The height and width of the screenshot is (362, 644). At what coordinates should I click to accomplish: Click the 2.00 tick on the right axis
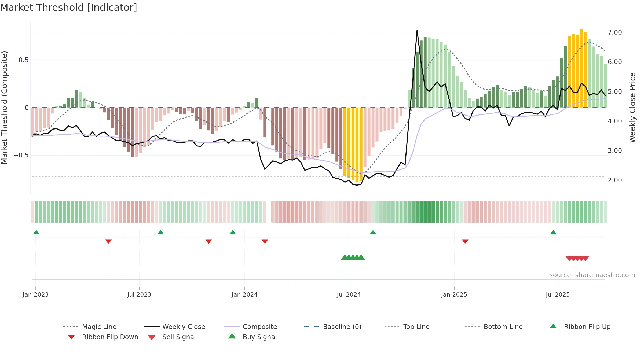tap(615, 180)
